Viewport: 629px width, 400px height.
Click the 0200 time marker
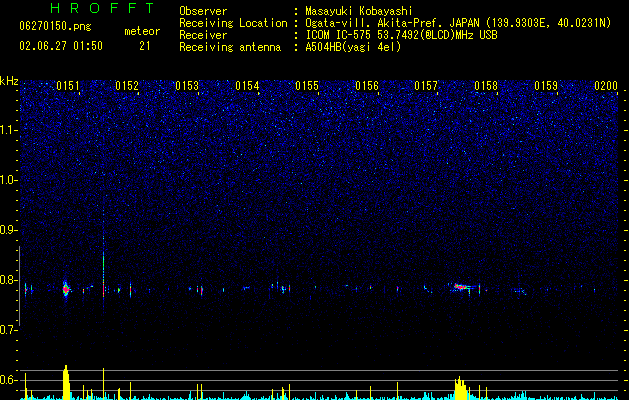[x=606, y=86]
